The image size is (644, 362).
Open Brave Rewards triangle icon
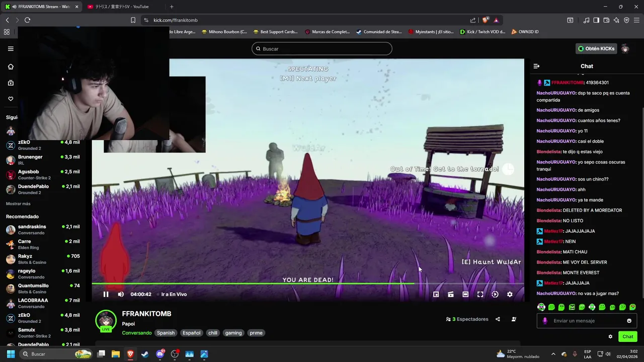pos(496,20)
